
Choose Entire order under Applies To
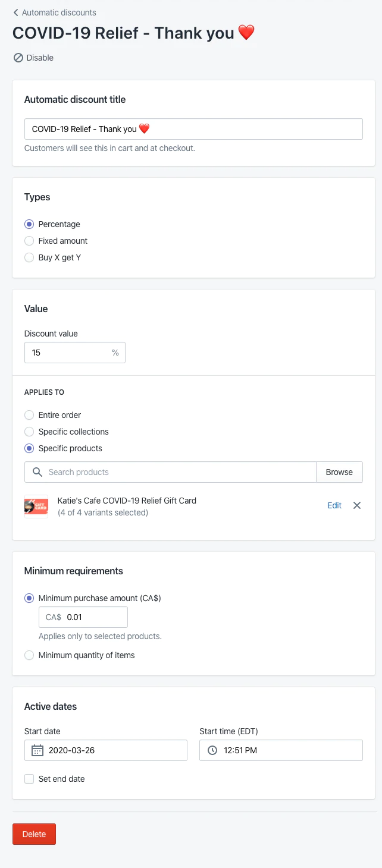tap(29, 415)
